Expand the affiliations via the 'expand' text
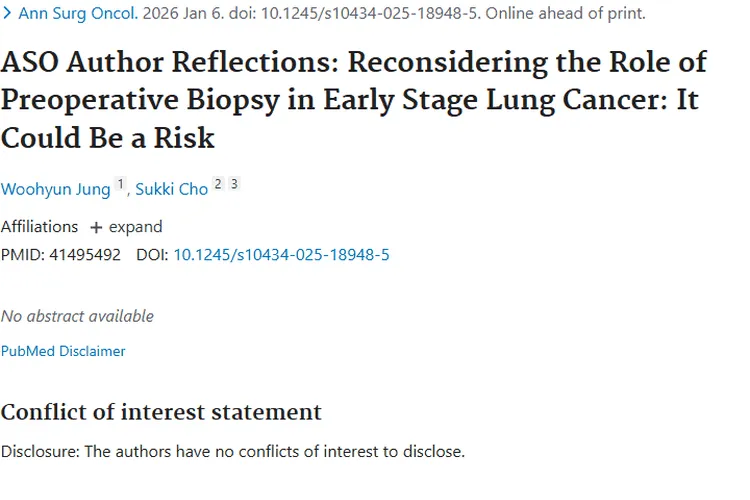This screenshot has height=500, width=750. [x=135, y=227]
